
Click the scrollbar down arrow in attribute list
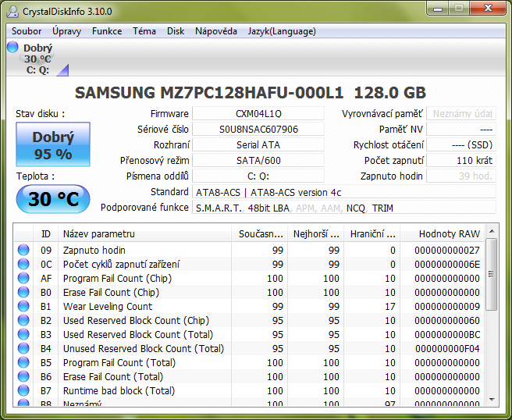pyautogui.click(x=491, y=400)
